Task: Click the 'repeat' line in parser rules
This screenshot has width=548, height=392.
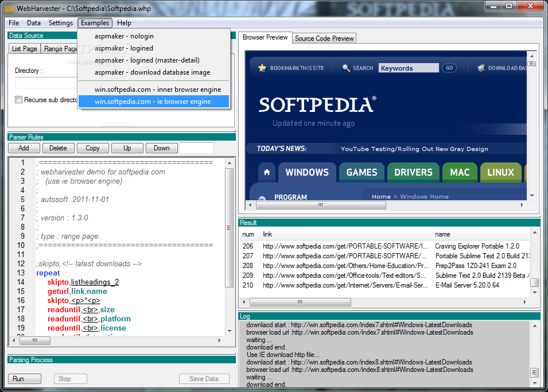Action: coord(48,273)
